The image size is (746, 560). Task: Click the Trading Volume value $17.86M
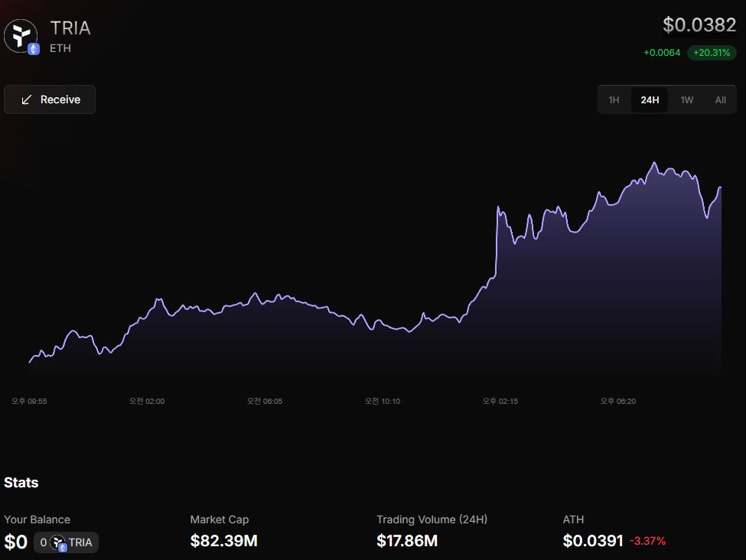[407, 541]
